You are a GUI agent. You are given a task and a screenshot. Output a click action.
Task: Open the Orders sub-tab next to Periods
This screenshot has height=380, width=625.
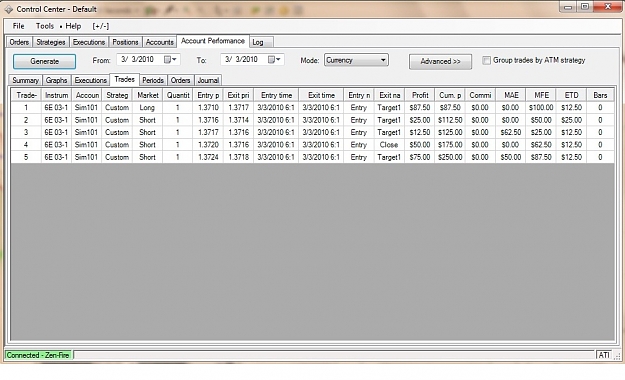[181, 80]
